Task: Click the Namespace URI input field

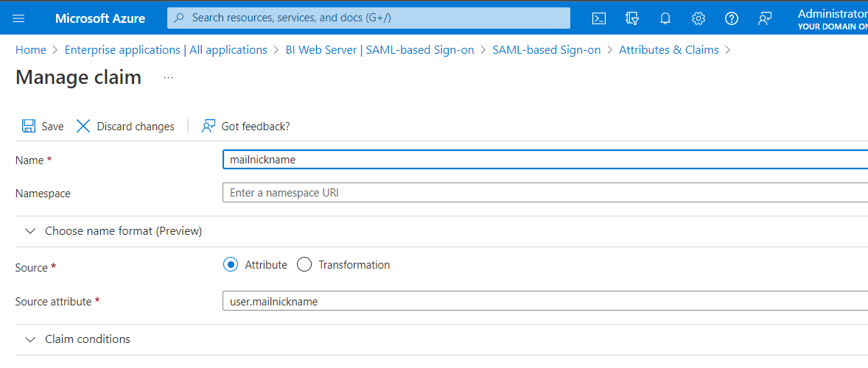Action: 545,193
